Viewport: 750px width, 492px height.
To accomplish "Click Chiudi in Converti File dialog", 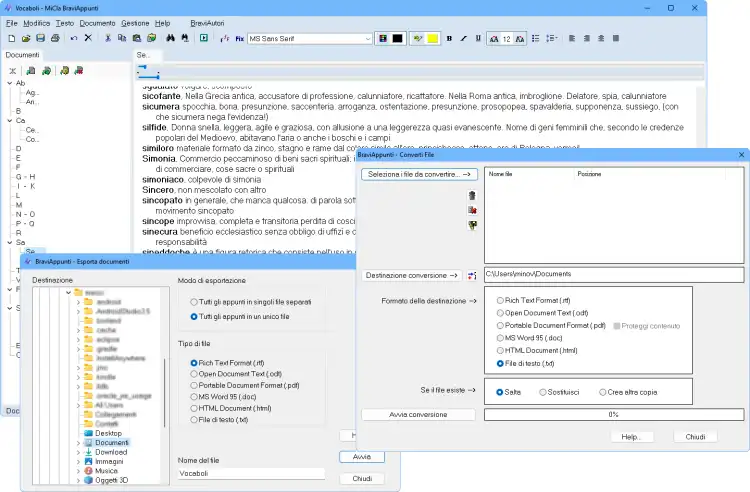I will 695,437.
